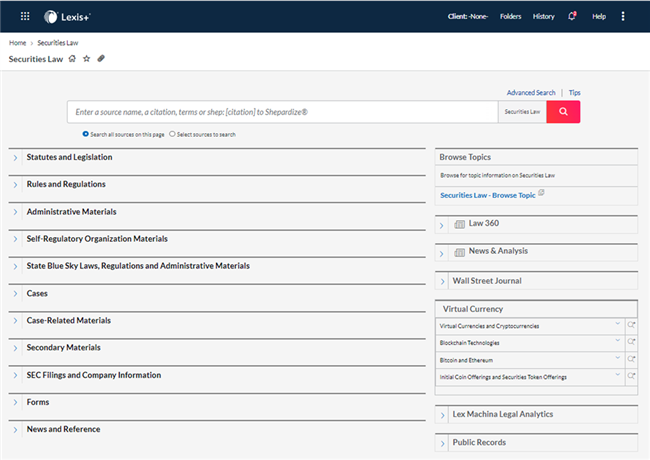Select Search all sources on this page
This screenshot has width=650, height=460.
pos(85,134)
